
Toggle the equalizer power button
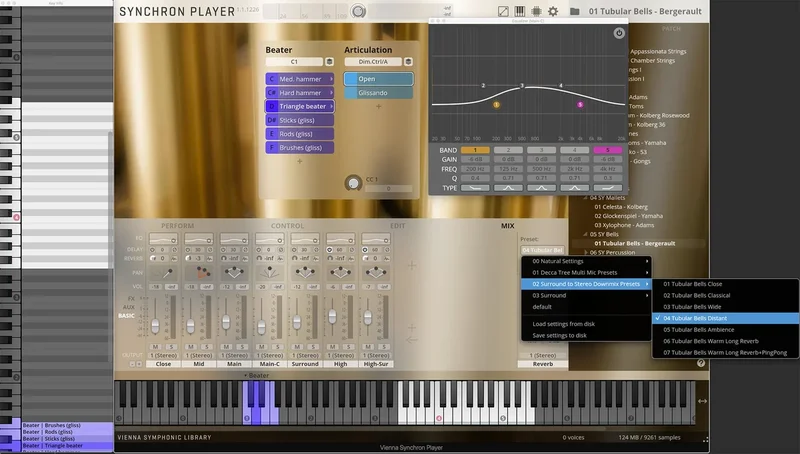(619, 33)
